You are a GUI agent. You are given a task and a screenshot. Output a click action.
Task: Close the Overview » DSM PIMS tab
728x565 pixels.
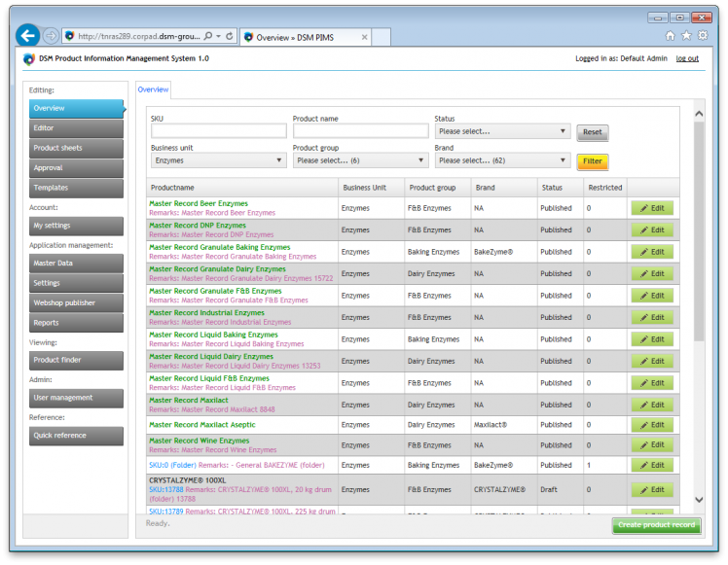coord(364,37)
